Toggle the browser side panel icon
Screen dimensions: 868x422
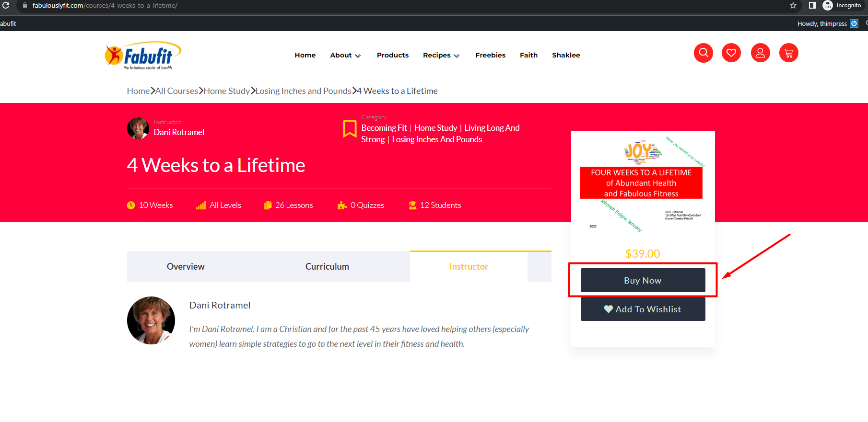point(812,5)
